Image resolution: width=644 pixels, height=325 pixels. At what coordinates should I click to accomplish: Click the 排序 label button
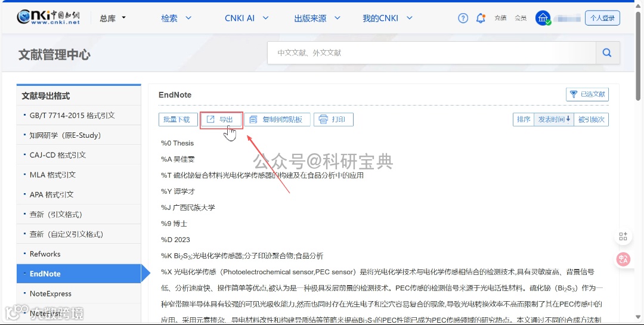tap(524, 119)
